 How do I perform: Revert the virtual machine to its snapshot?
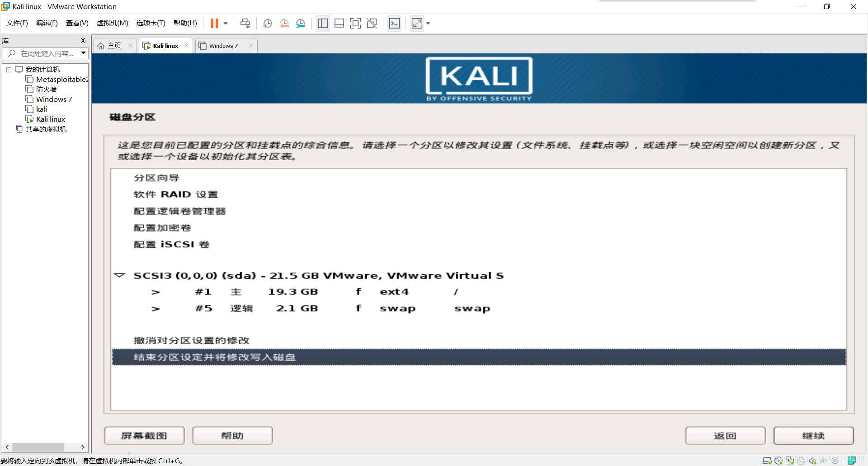click(x=284, y=23)
